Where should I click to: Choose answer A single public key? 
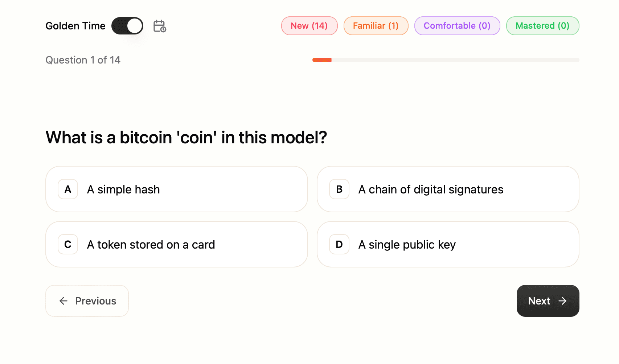[x=448, y=244]
